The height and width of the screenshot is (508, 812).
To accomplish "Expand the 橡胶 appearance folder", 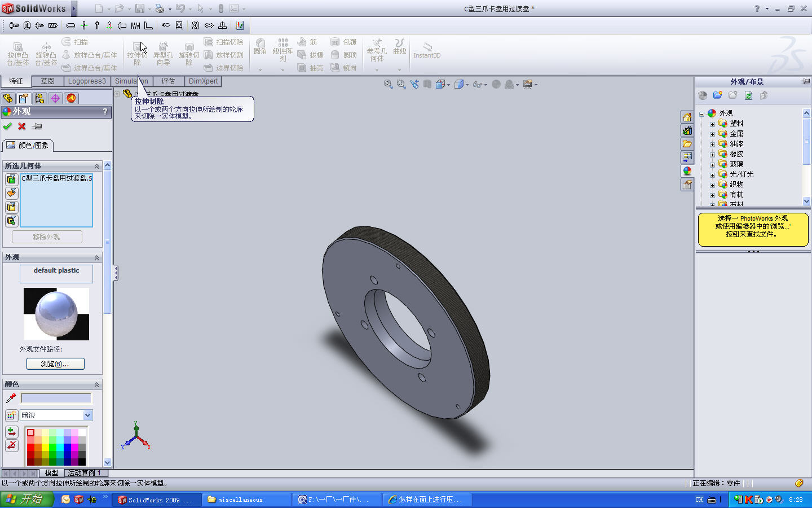I will (712, 155).
